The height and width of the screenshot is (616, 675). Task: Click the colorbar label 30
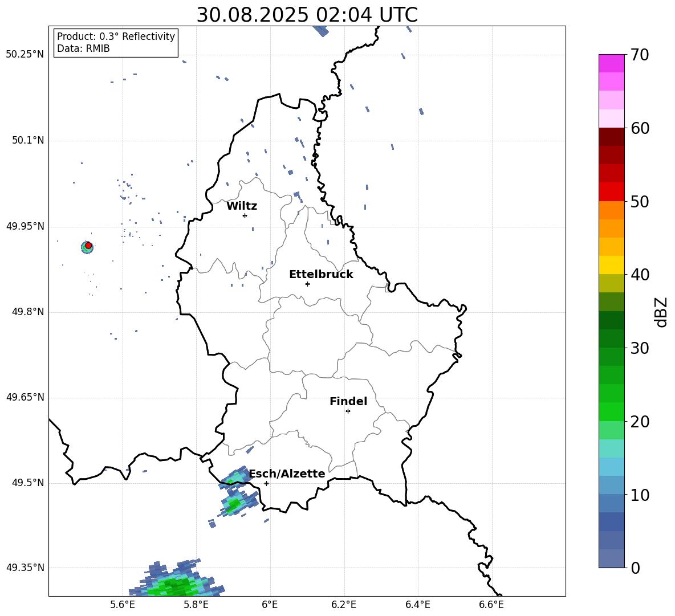640,348
